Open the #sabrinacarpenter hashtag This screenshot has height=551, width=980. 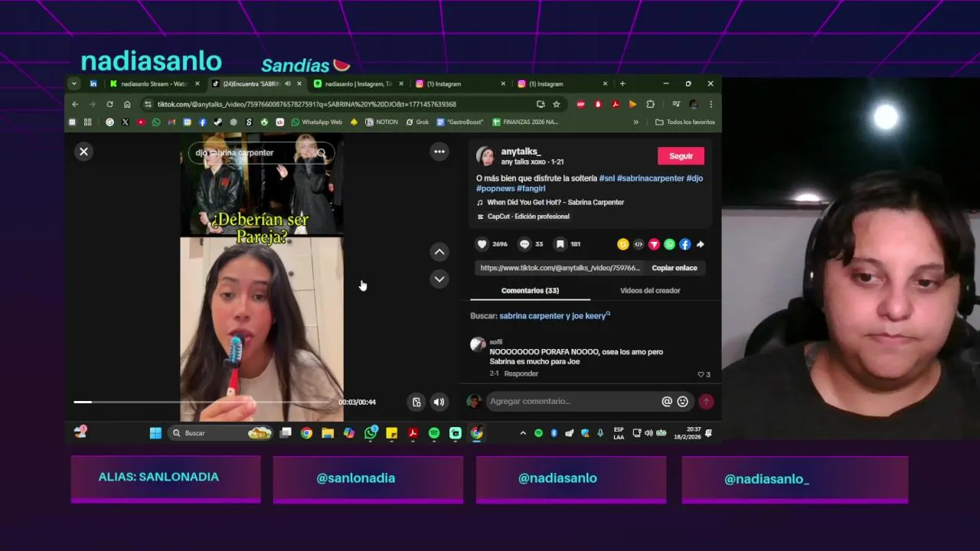coord(650,178)
